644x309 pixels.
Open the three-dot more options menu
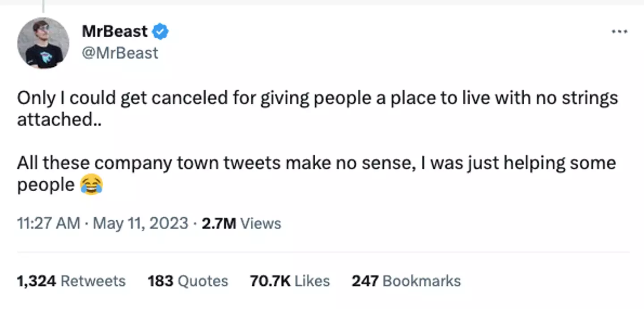619,32
